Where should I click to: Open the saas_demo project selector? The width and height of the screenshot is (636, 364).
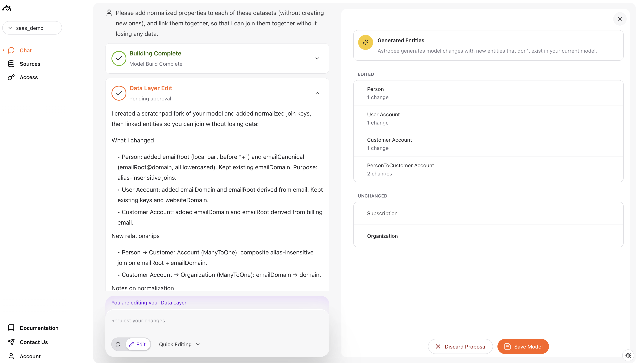coord(32,28)
